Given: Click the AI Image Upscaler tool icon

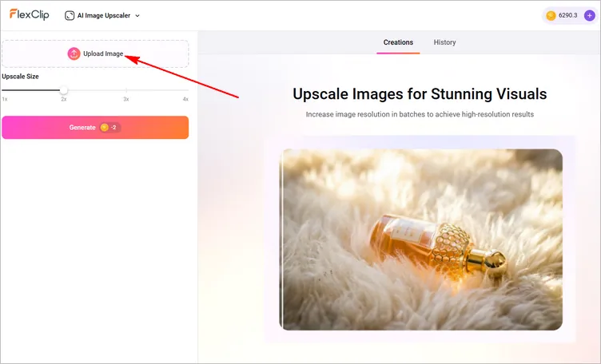Looking at the screenshot, I should (70, 15).
